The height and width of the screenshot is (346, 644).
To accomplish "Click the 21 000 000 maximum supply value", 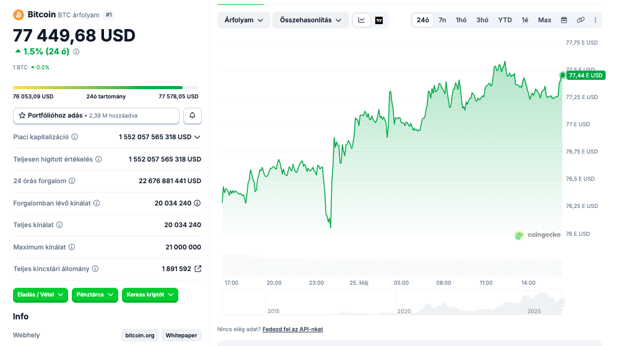I will pos(183,247).
